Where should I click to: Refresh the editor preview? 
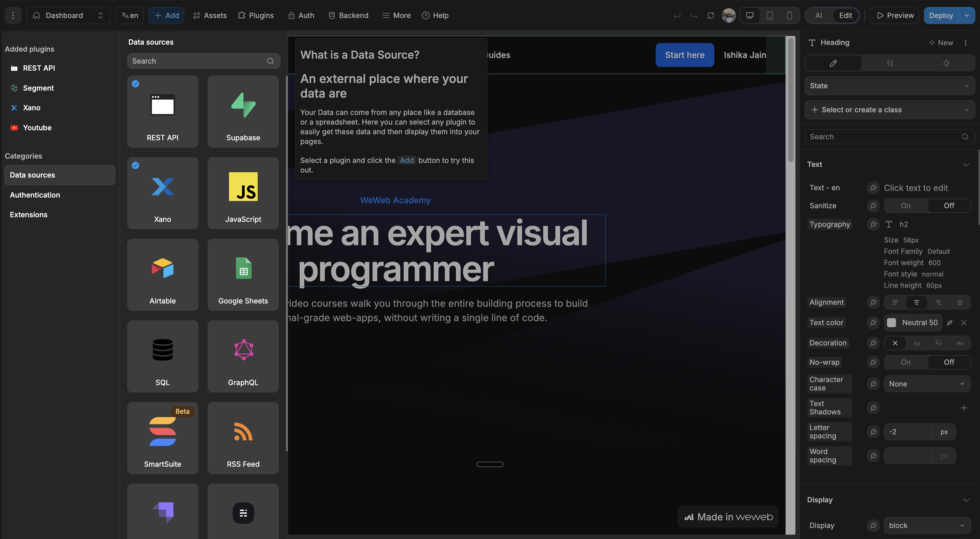click(x=711, y=15)
